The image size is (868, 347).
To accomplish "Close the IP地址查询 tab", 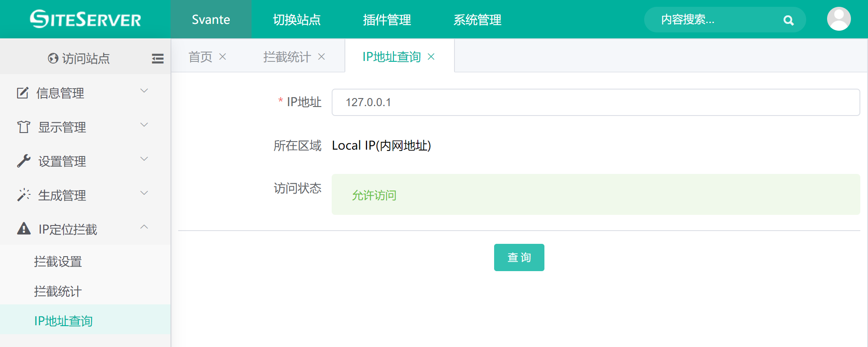I will 431,57.
